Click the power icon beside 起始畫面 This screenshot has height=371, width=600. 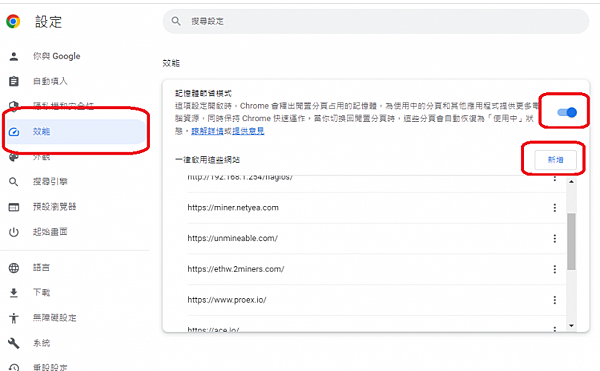tap(14, 232)
